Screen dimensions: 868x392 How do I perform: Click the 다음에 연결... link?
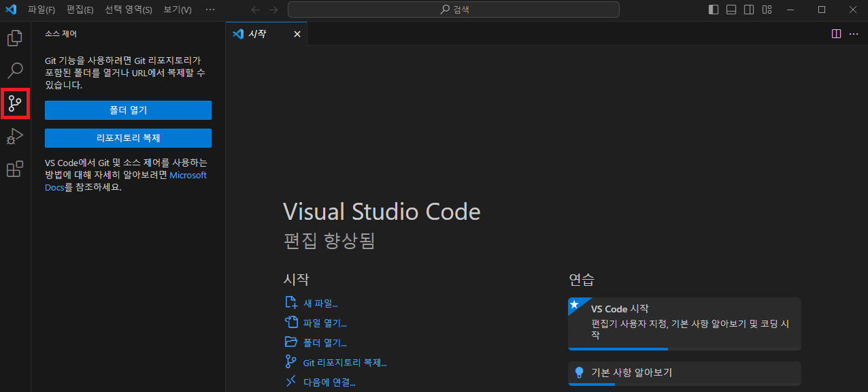coord(329,382)
